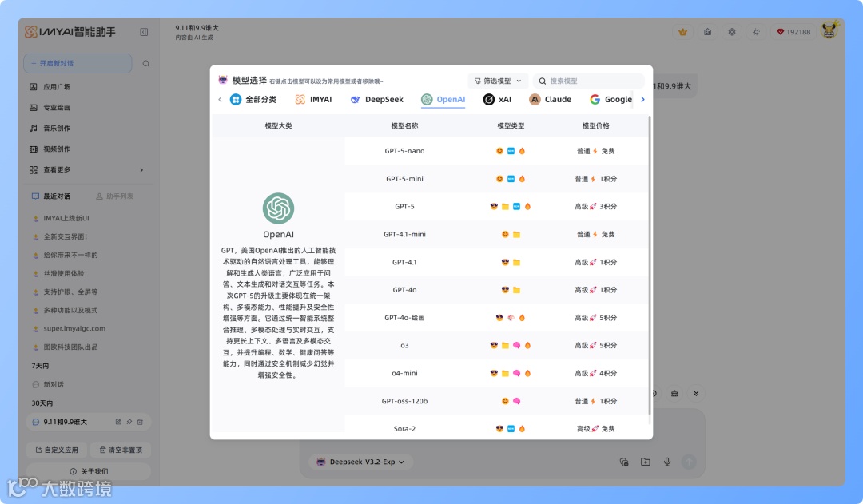Image resolution: width=863 pixels, height=504 pixels.
Task: Click the globe icon beside upload folder icon
Action: [624, 462]
